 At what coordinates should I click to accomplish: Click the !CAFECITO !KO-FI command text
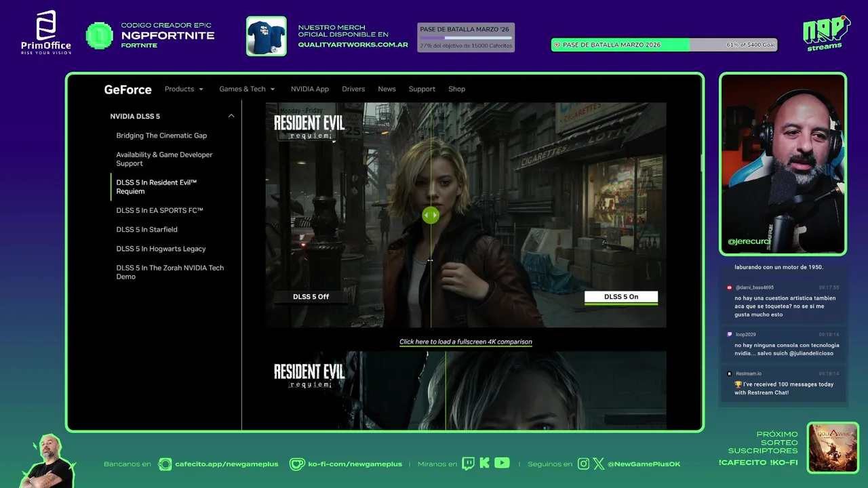point(758,463)
